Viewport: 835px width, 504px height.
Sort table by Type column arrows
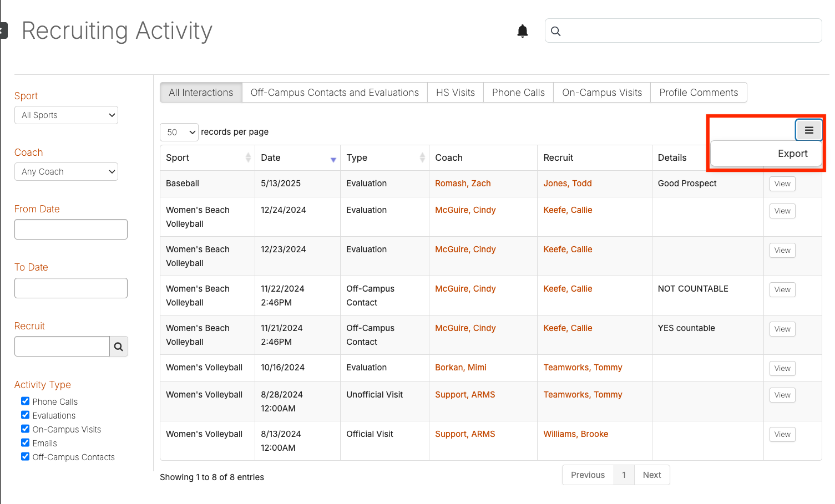pyautogui.click(x=422, y=157)
